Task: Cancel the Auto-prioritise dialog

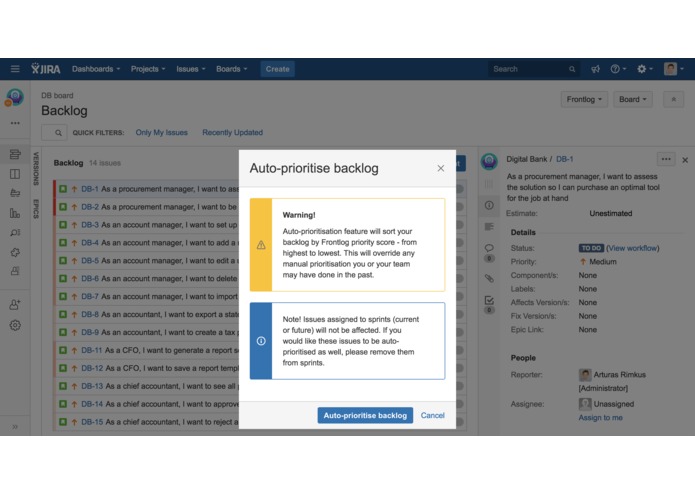Action: coord(433,415)
